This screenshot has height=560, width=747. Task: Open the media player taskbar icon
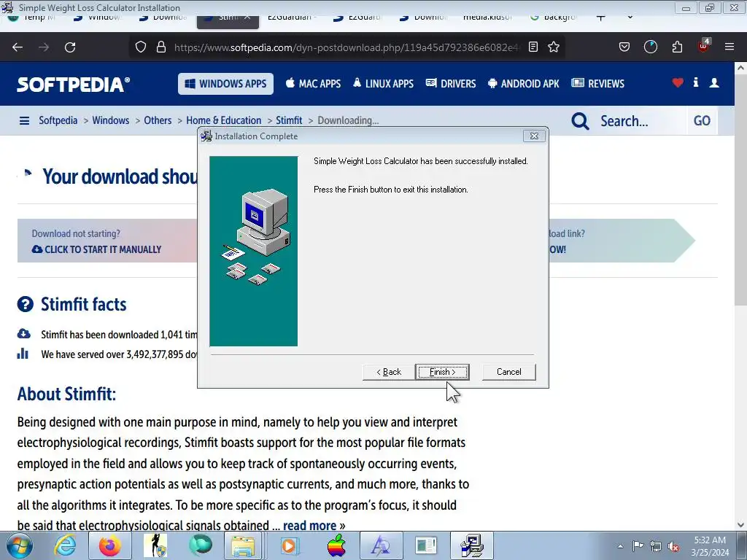point(289,545)
